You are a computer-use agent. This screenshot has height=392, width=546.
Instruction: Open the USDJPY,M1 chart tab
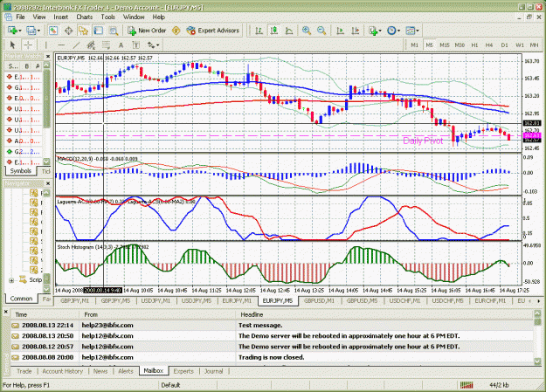156,300
